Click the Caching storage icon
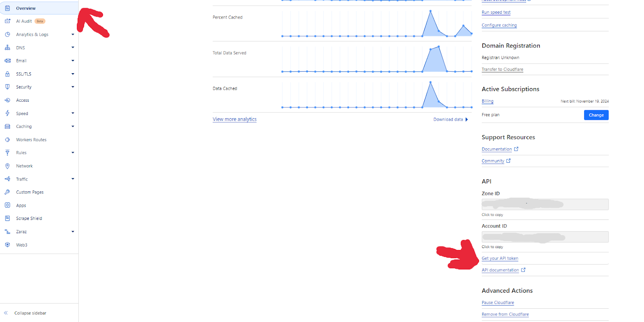This screenshot has height=322, width=644. pyautogui.click(x=7, y=126)
